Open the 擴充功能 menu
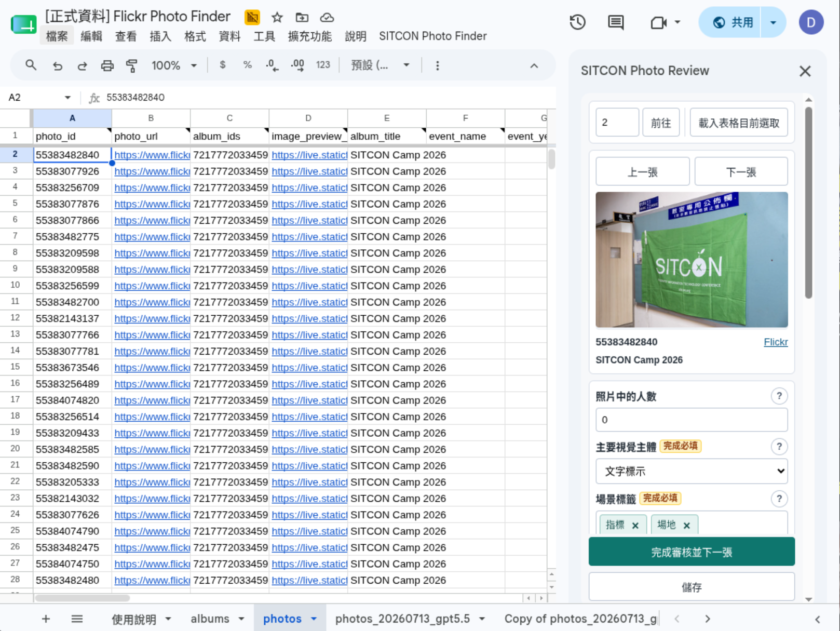 click(x=310, y=36)
